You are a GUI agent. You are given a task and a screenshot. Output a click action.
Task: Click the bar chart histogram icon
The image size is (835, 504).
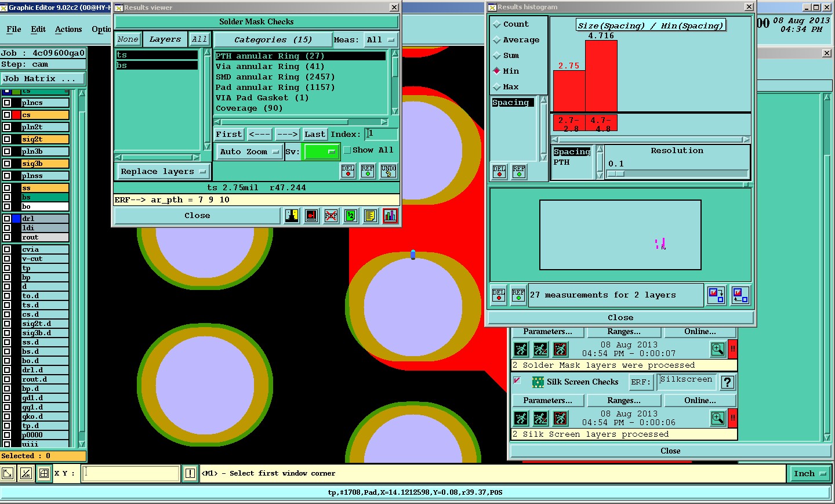click(x=390, y=216)
